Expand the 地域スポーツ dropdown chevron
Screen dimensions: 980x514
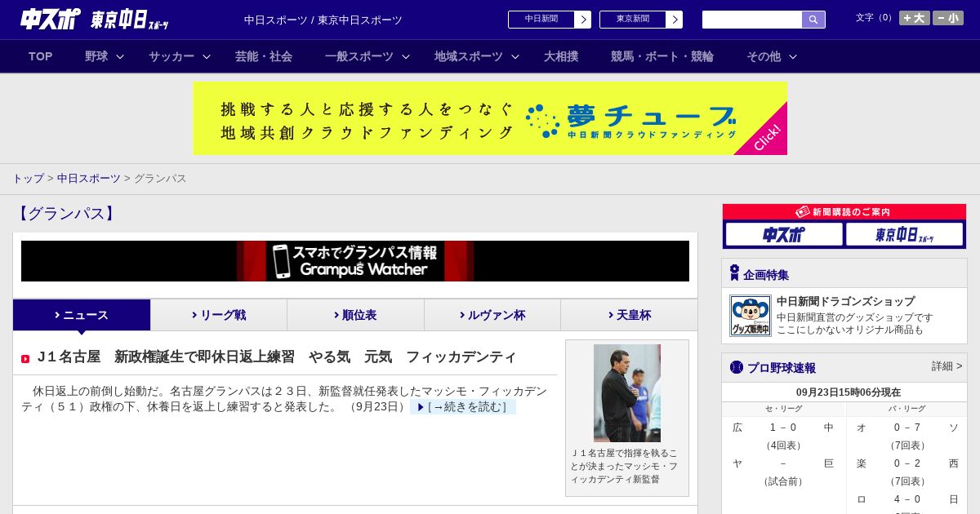pos(515,56)
